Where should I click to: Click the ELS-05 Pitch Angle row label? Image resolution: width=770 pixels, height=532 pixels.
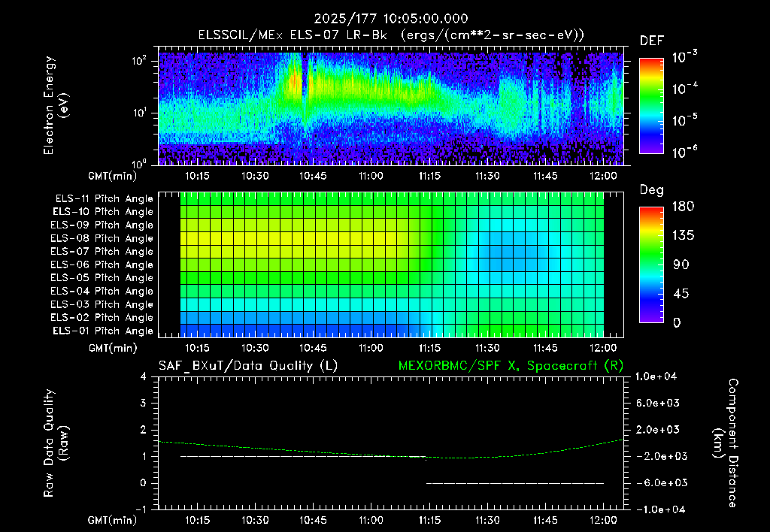point(102,278)
